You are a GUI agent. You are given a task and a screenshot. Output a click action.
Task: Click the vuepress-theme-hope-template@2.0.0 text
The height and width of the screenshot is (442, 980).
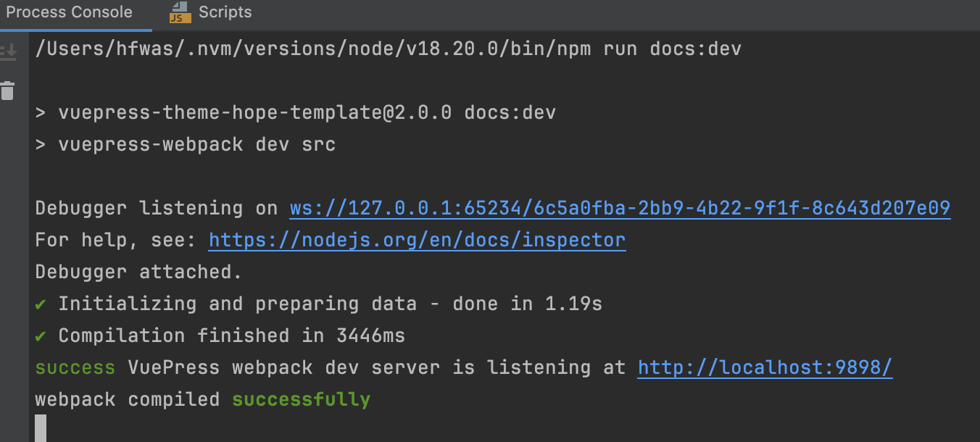[255, 113]
